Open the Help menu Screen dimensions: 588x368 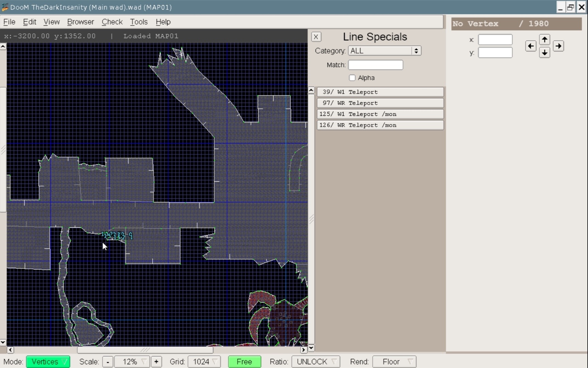click(x=163, y=22)
